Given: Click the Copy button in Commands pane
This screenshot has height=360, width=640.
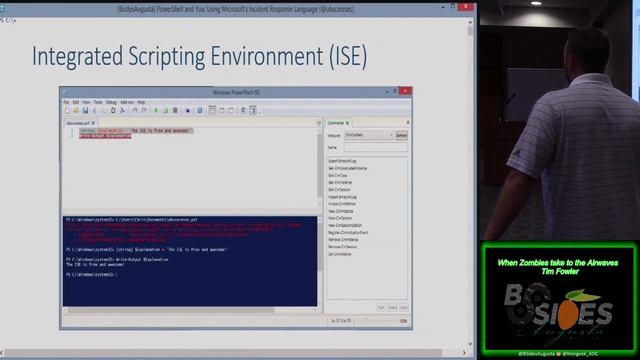Looking at the screenshot, I should tap(403, 307).
